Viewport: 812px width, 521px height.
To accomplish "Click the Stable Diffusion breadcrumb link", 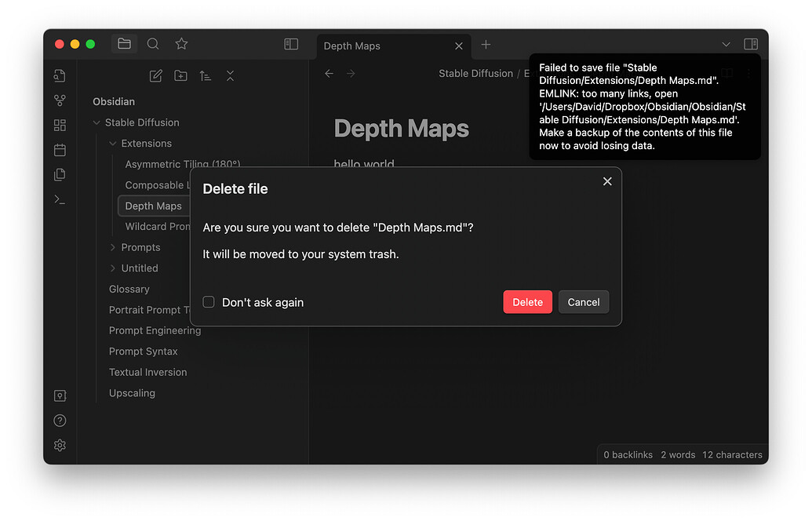I will [476, 74].
